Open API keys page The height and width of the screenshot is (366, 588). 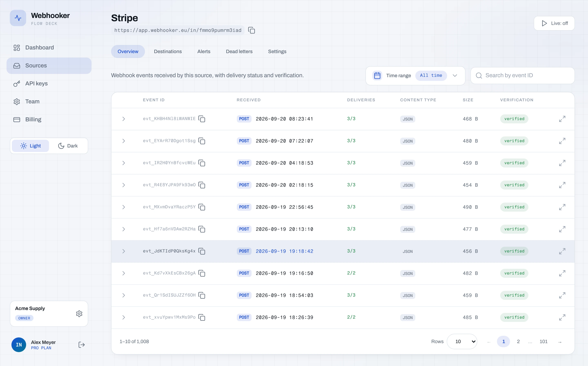(49, 84)
